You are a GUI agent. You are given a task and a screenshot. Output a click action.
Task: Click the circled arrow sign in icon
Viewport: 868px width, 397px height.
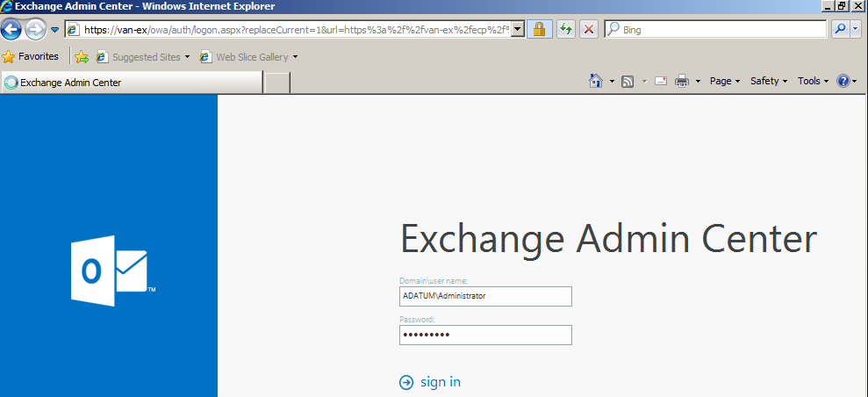406,383
